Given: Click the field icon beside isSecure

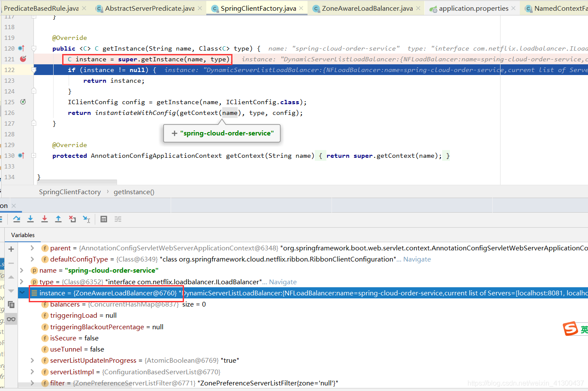Looking at the screenshot, I should point(45,338).
